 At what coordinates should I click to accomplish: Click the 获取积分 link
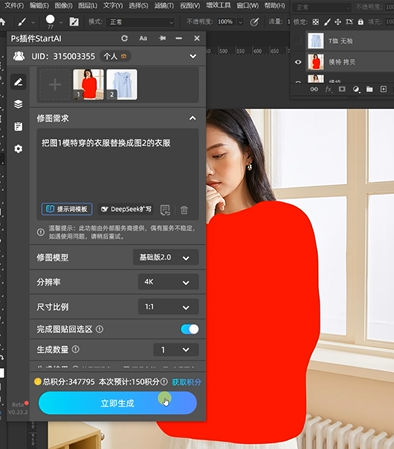point(186,382)
